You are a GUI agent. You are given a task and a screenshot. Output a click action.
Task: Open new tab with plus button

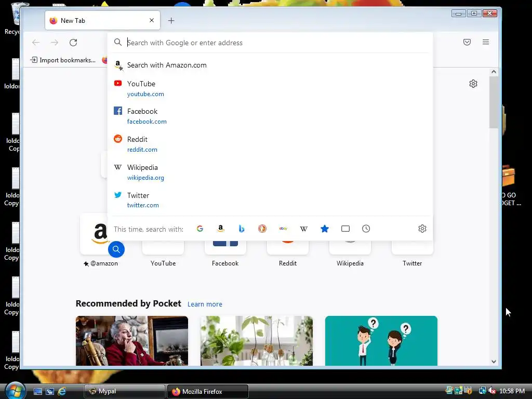[171, 21]
